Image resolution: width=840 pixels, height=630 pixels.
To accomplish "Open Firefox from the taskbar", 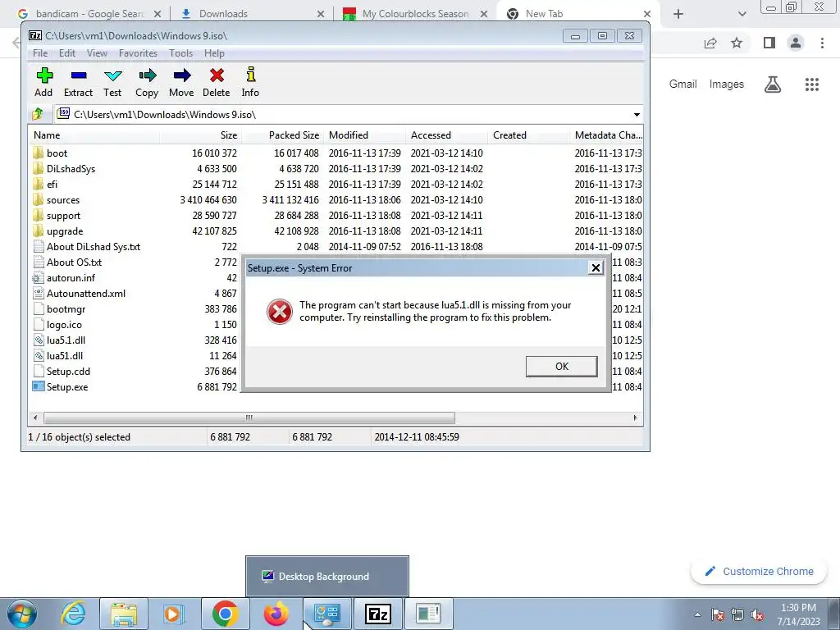I will coord(276,614).
